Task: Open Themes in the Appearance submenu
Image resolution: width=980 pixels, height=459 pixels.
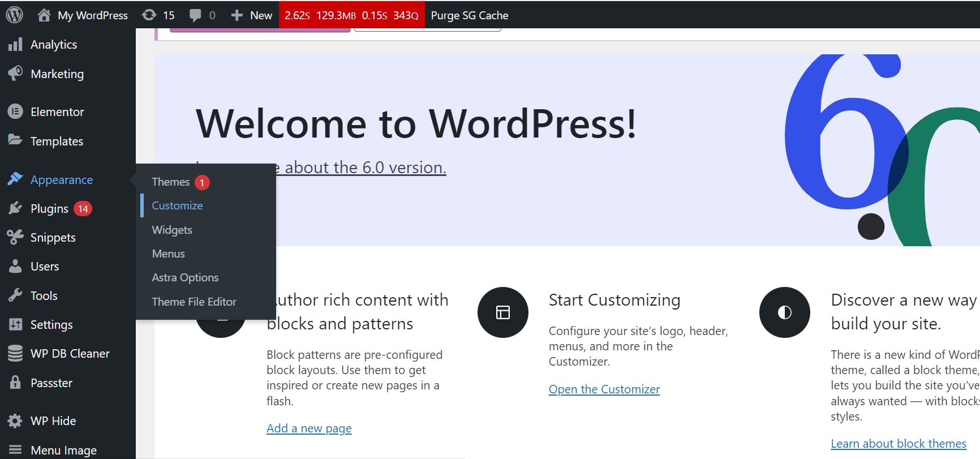Action: pos(171,182)
